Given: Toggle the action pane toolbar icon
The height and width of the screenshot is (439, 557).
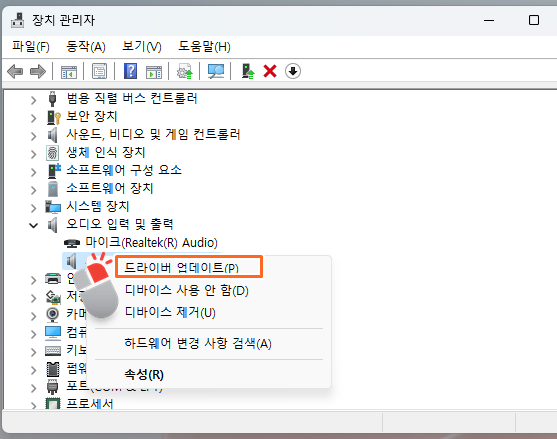Looking at the screenshot, I should pos(154,71).
